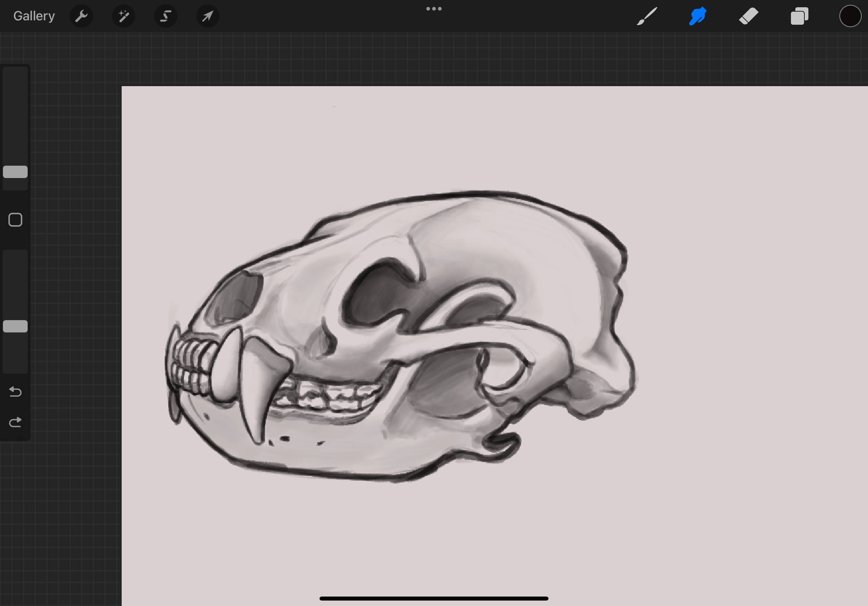The image size is (868, 606).
Task: Tap the blue Smudge tool
Action: point(698,16)
